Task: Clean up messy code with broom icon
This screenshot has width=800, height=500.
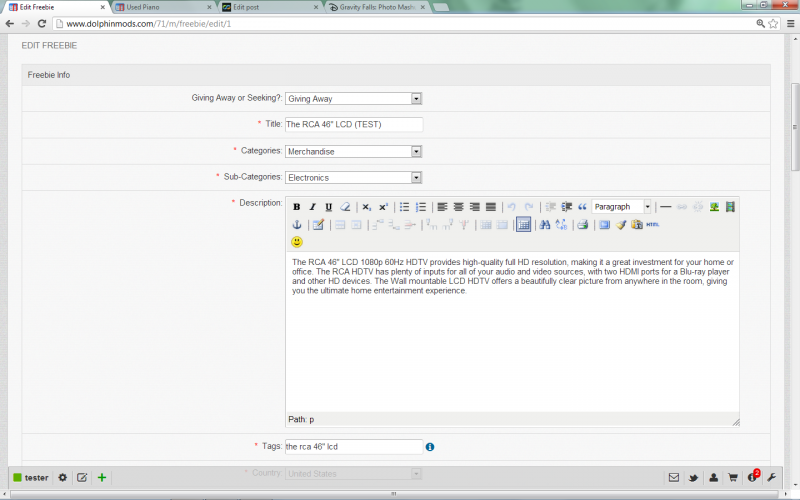Action: [x=621, y=224]
